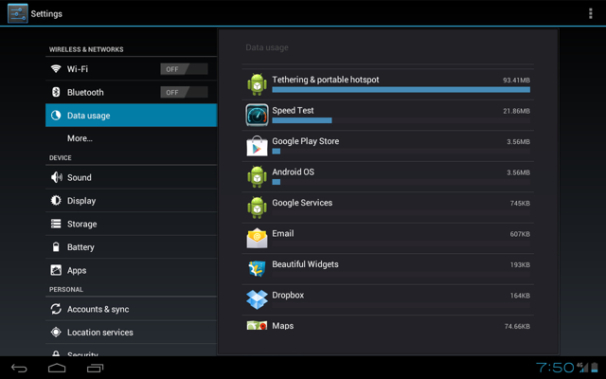This screenshot has width=606, height=379.
Task: Click the 93.41MB usage value
Action: click(516, 80)
